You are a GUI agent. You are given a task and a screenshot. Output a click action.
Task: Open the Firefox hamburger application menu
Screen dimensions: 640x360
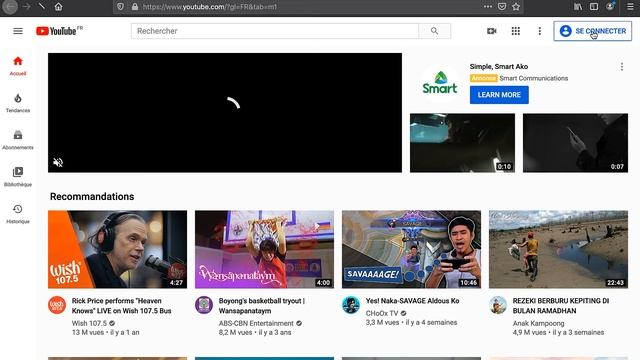[631, 7]
